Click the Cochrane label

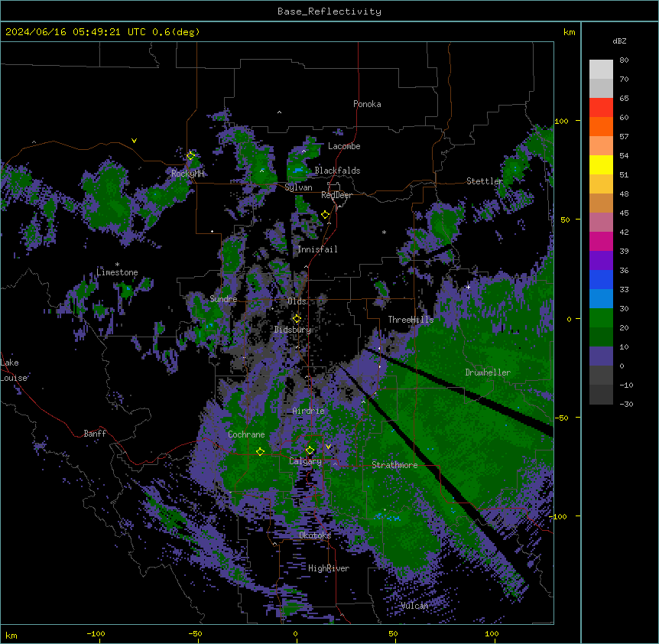coord(246,434)
